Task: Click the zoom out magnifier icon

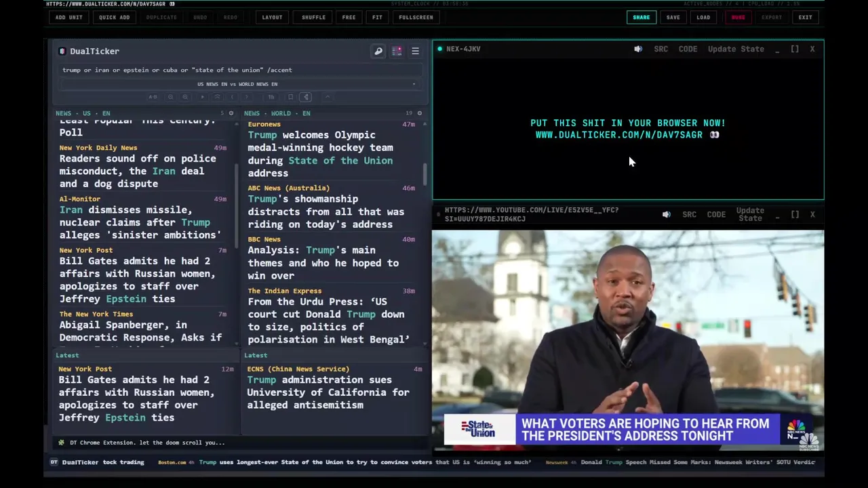Action: [x=171, y=97]
